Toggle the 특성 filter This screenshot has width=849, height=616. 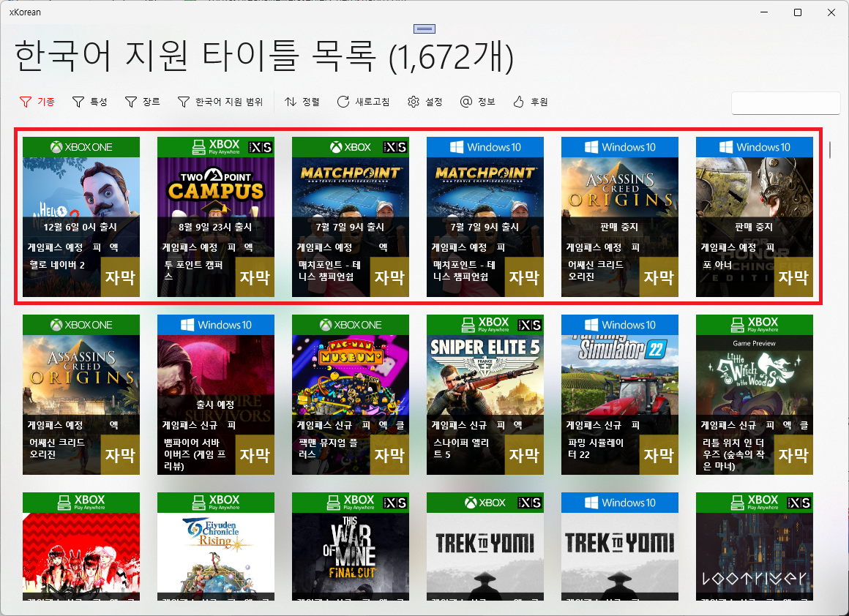89,102
